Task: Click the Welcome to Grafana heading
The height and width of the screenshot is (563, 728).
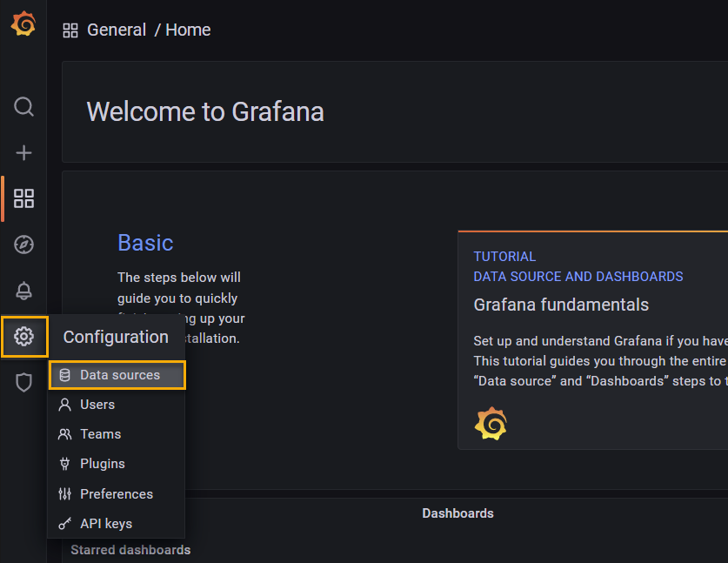Action: 205,112
